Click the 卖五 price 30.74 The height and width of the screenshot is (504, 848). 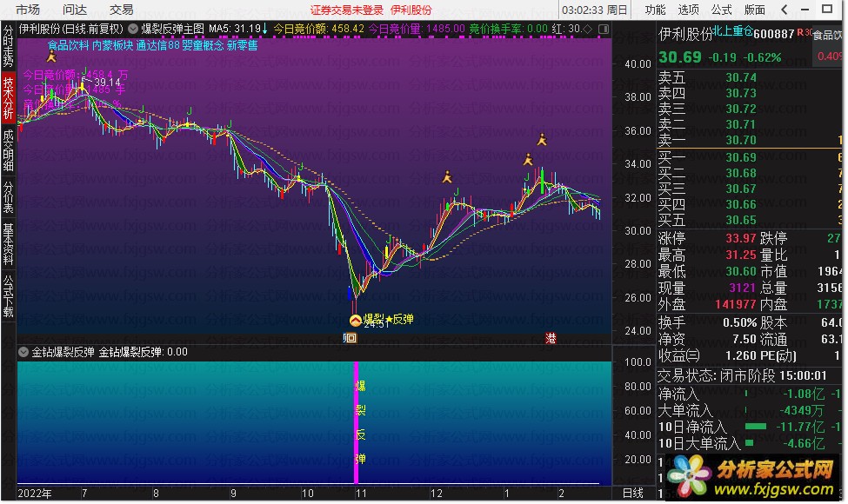(741, 78)
